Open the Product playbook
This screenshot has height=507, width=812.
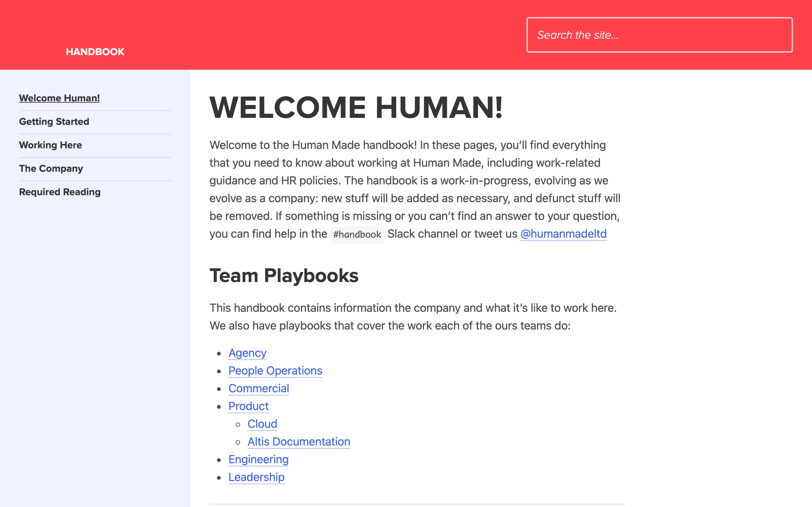(248, 406)
